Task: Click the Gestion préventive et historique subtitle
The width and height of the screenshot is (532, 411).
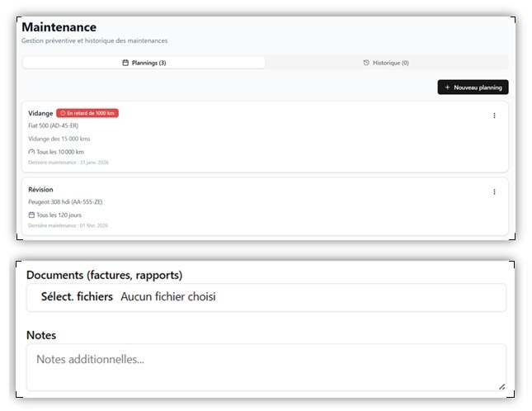Action: click(94, 40)
